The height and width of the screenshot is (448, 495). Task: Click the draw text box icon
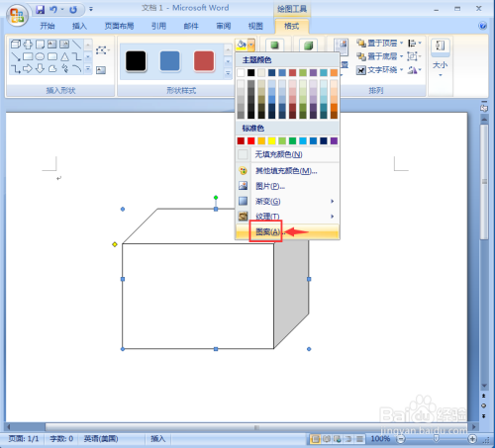101,70
